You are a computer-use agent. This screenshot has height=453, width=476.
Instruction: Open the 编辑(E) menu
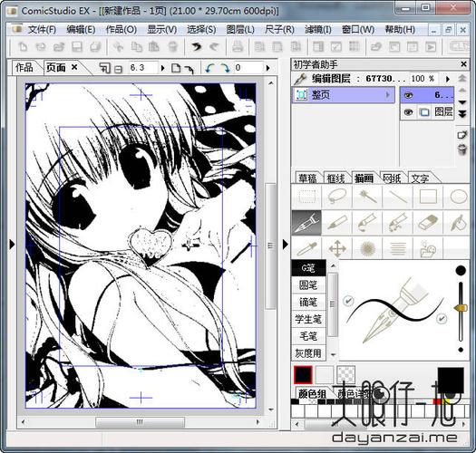(81, 29)
